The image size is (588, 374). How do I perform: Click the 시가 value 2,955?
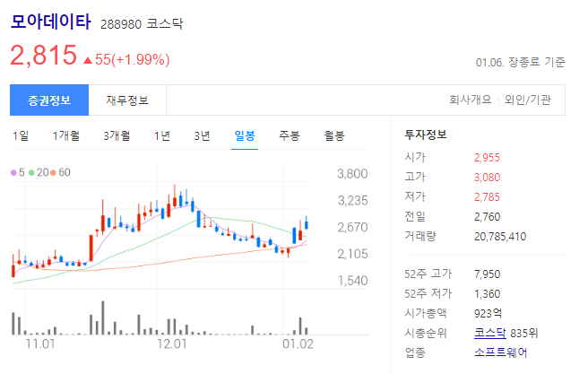487,158
